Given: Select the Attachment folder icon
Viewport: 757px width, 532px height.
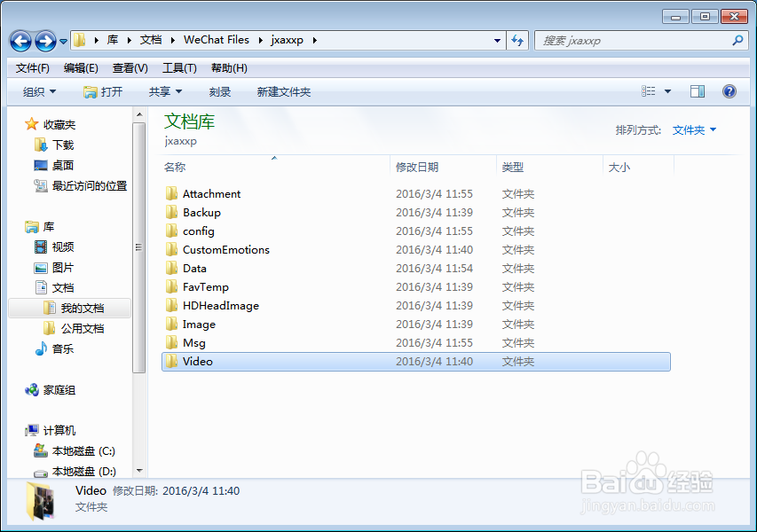Looking at the screenshot, I should tap(171, 193).
